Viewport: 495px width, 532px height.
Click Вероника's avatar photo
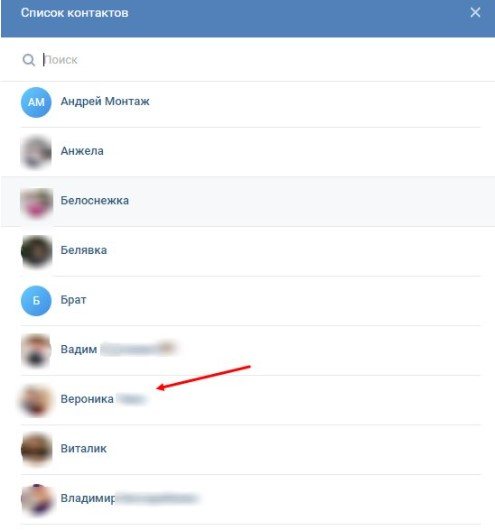36,400
